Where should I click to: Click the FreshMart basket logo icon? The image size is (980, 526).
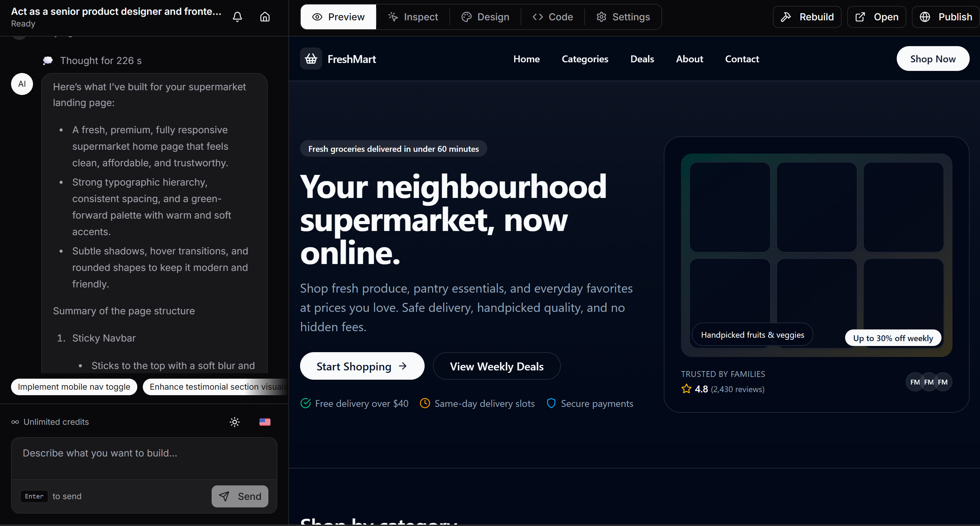tap(311, 59)
